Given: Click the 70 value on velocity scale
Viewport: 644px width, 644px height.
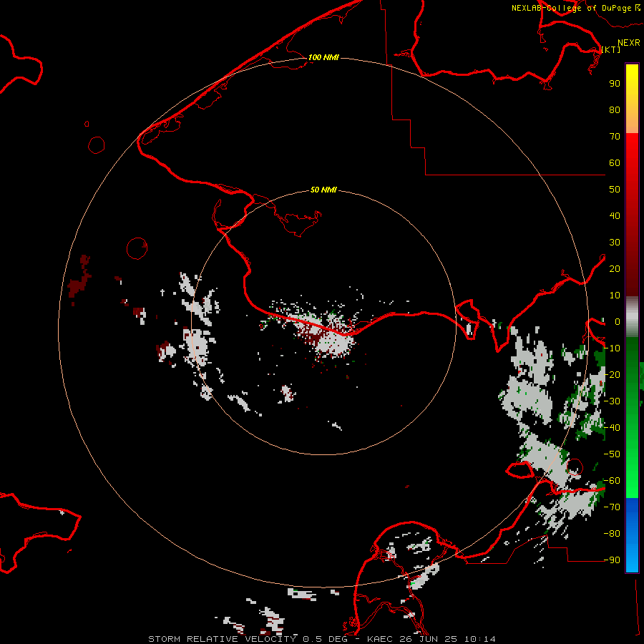Looking at the screenshot, I should [x=615, y=137].
